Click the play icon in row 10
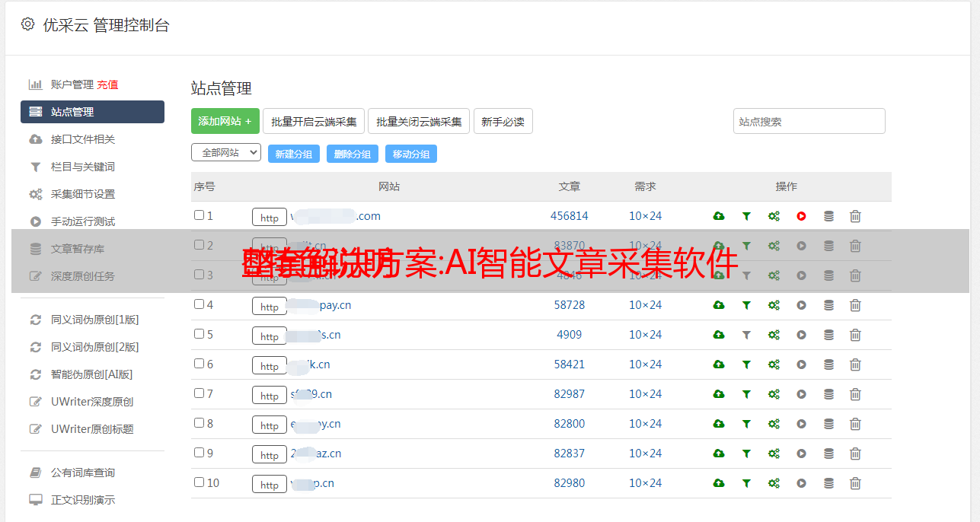 tap(801, 483)
